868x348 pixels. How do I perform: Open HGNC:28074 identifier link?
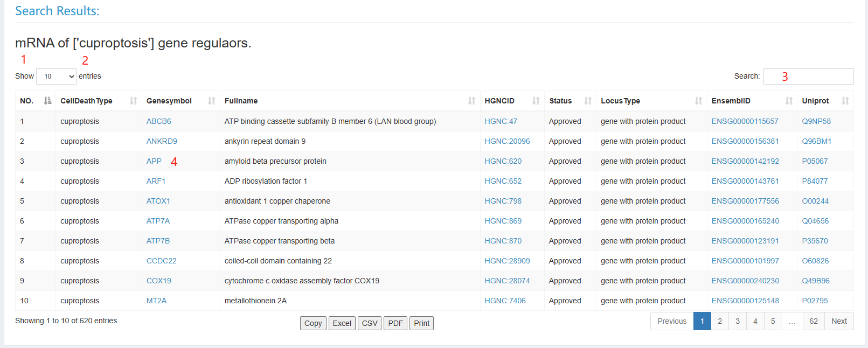[508, 281]
